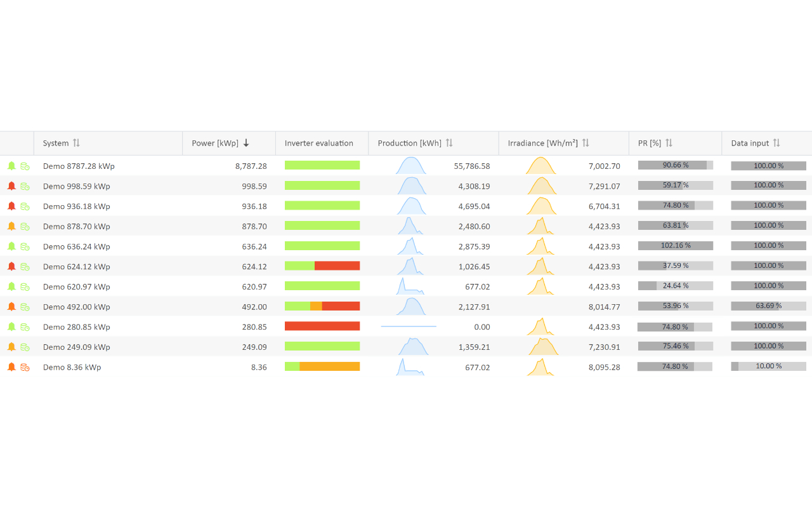This screenshot has height=508, width=812.
Task: Click the inverter evaluation bar for Demo 492.00 kWp
Action: [x=322, y=306]
